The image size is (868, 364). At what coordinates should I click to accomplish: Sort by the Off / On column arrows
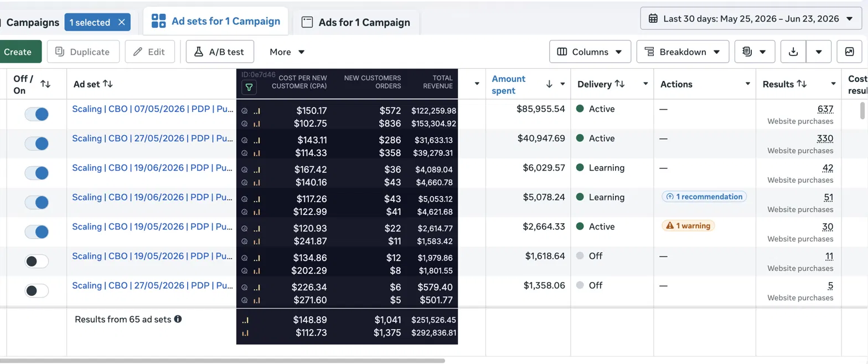click(45, 84)
